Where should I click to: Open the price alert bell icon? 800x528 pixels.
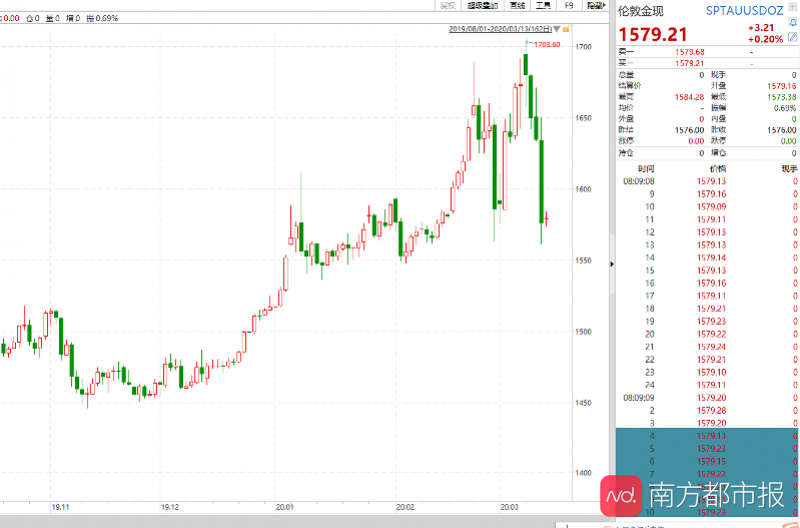(x=793, y=22)
